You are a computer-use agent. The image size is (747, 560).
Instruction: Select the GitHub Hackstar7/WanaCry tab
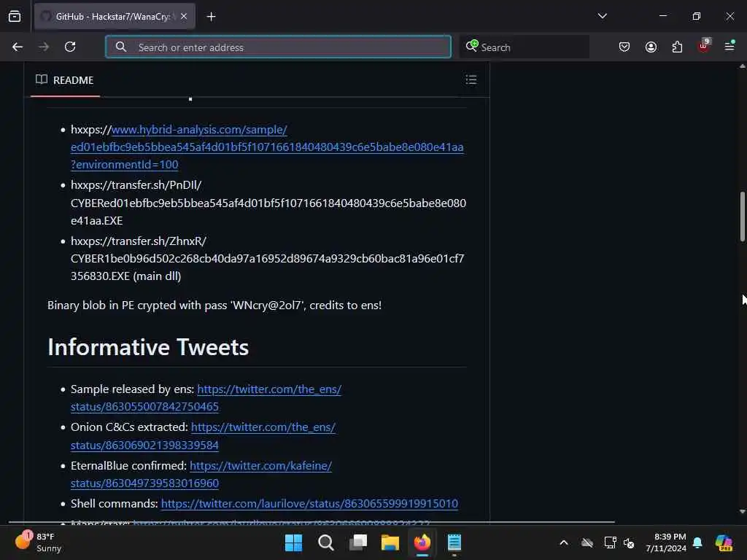(115, 16)
